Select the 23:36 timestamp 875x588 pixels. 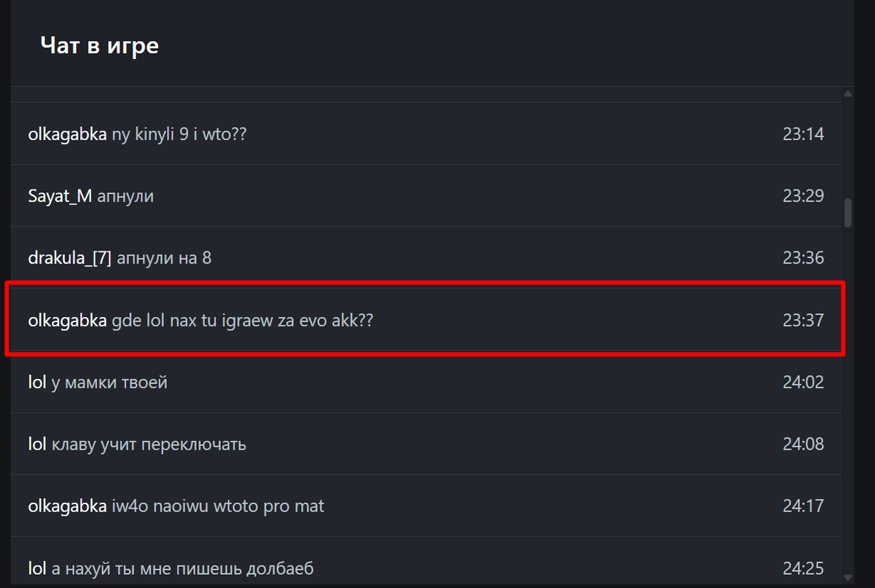(x=803, y=258)
